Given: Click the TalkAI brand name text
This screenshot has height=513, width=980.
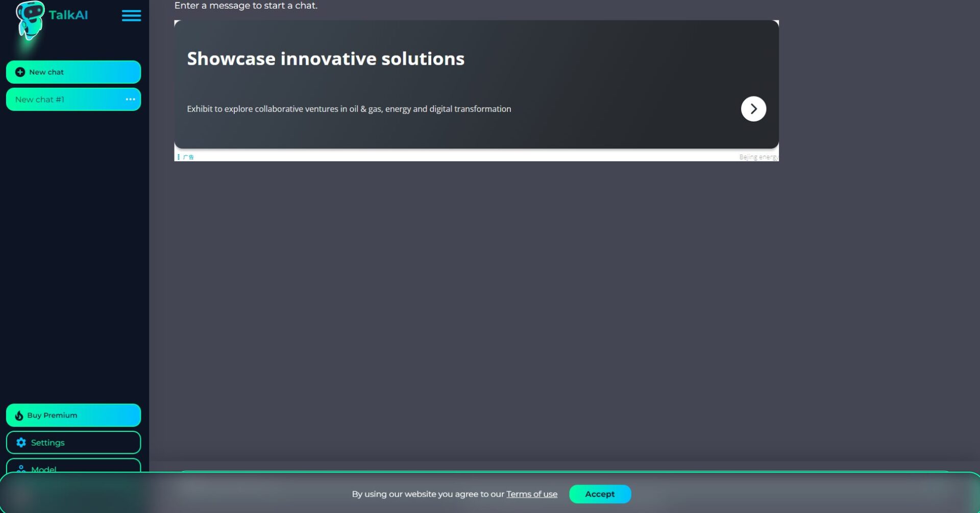Looking at the screenshot, I should (x=68, y=15).
